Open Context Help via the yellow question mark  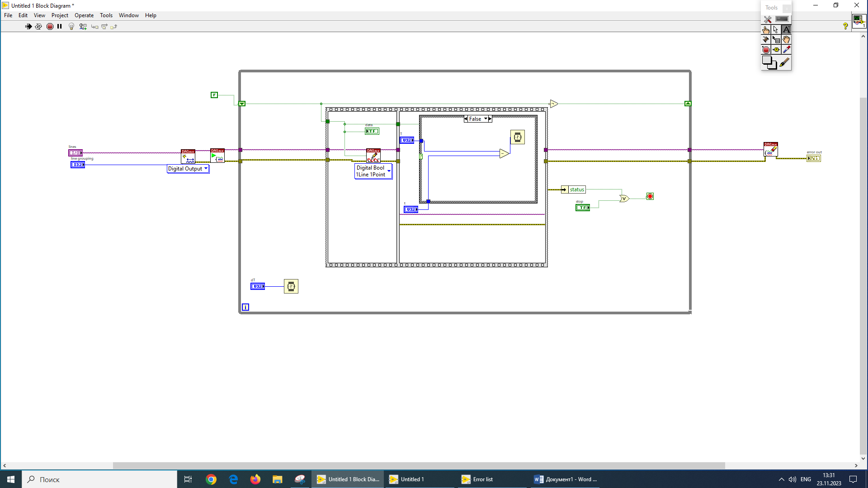click(845, 26)
